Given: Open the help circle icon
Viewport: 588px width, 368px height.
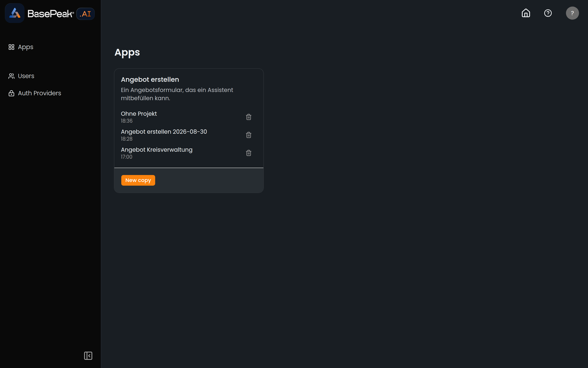Looking at the screenshot, I should tap(548, 13).
